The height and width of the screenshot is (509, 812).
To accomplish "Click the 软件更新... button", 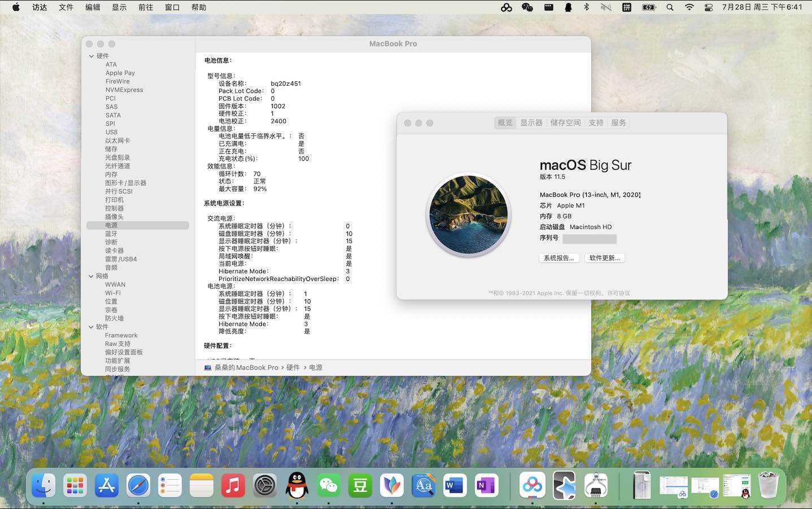I will point(604,258).
